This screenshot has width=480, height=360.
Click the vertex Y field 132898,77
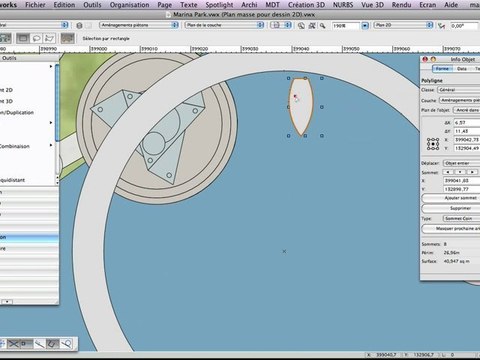[462, 189]
